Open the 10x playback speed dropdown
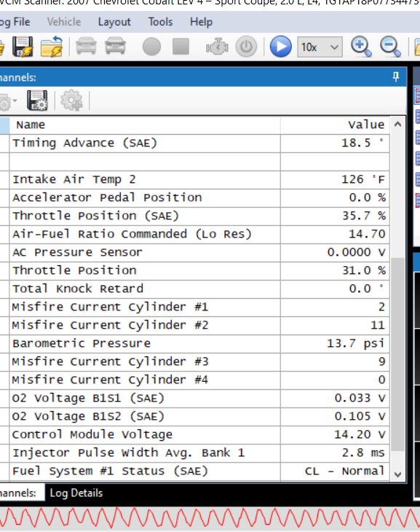The height and width of the screenshot is (532, 420). click(x=320, y=47)
